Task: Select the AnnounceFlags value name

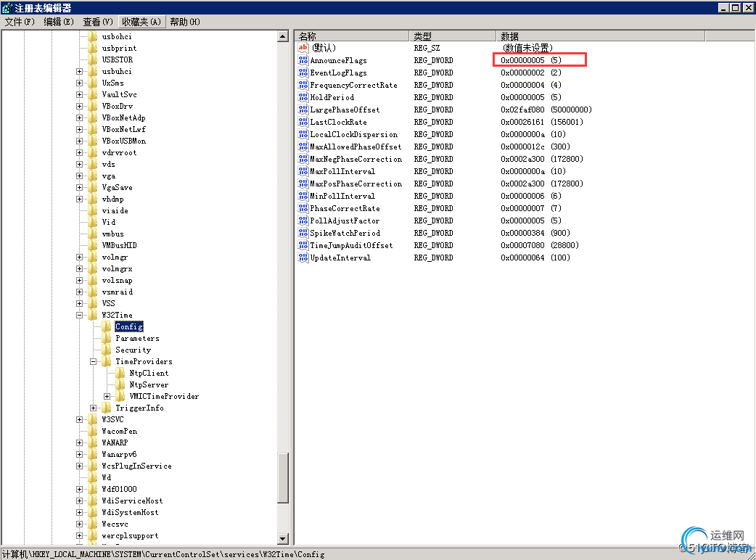Action: 339,60
